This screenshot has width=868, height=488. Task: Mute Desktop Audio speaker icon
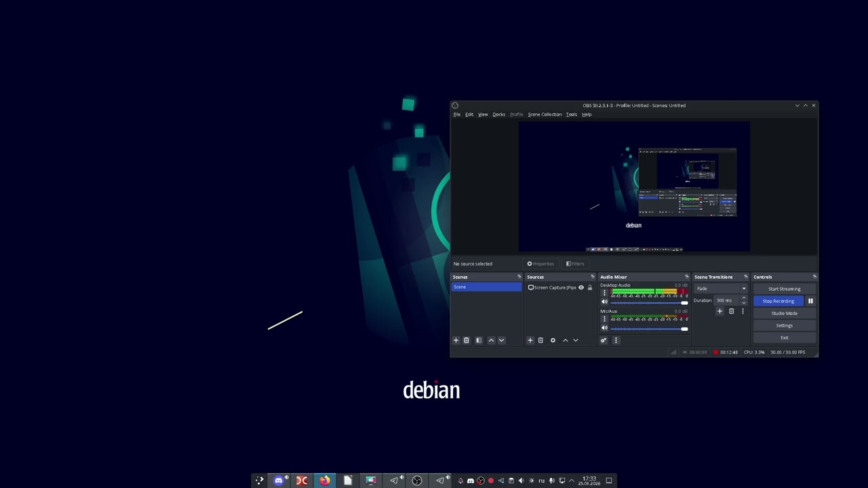point(604,302)
